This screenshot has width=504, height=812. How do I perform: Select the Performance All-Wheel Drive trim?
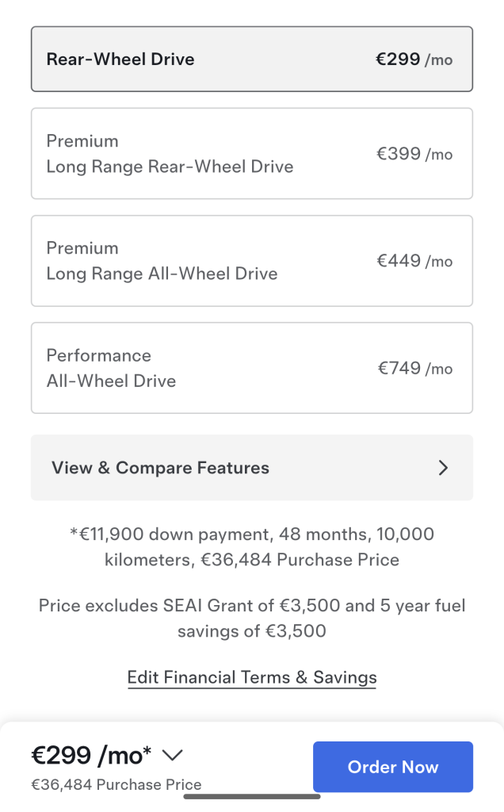pyautogui.click(x=252, y=368)
